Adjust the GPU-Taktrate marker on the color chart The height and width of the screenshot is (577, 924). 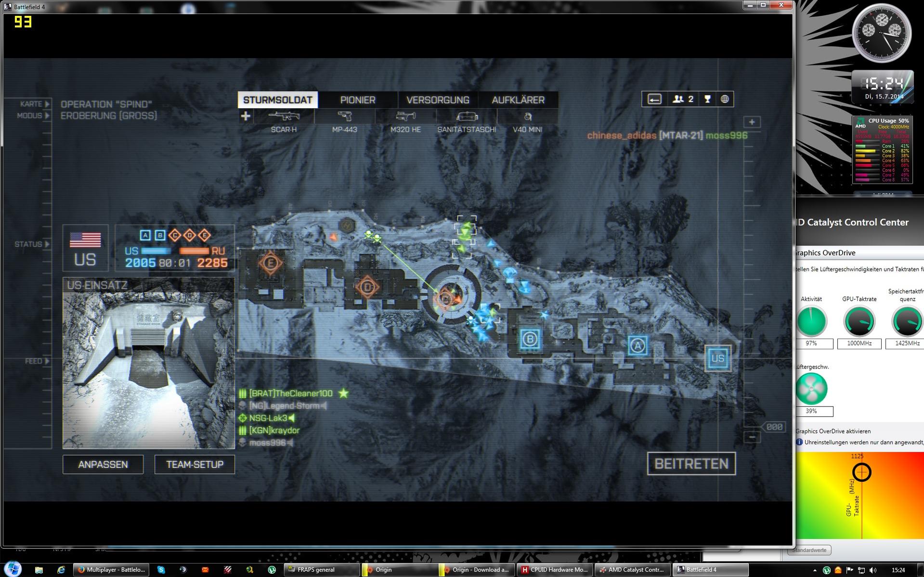click(x=861, y=472)
